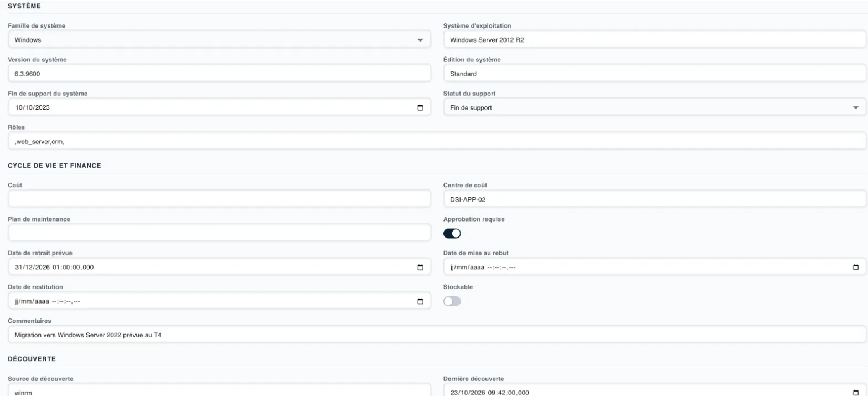Image resolution: width=868 pixels, height=396 pixels.
Task: Click the empty Plan de maintenance field
Action: pyautogui.click(x=219, y=233)
